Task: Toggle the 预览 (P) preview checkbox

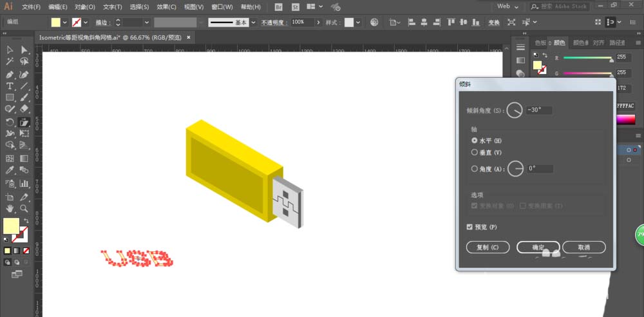Action: click(469, 227)
